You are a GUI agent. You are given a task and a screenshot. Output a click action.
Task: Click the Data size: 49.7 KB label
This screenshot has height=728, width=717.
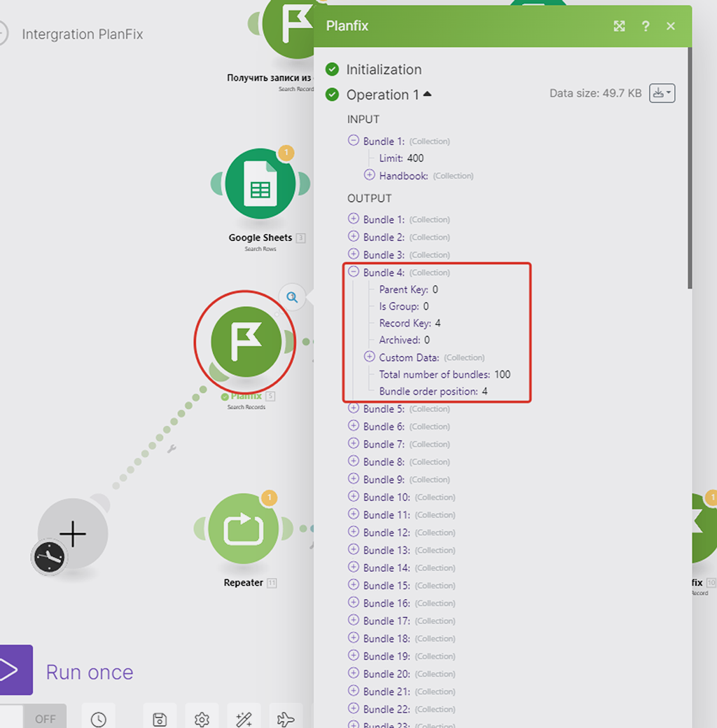click(x=595, y=93)
